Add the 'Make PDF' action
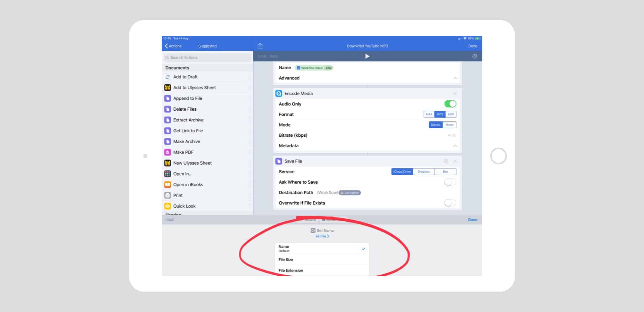 pyautogui.click(x=207, y=152)
